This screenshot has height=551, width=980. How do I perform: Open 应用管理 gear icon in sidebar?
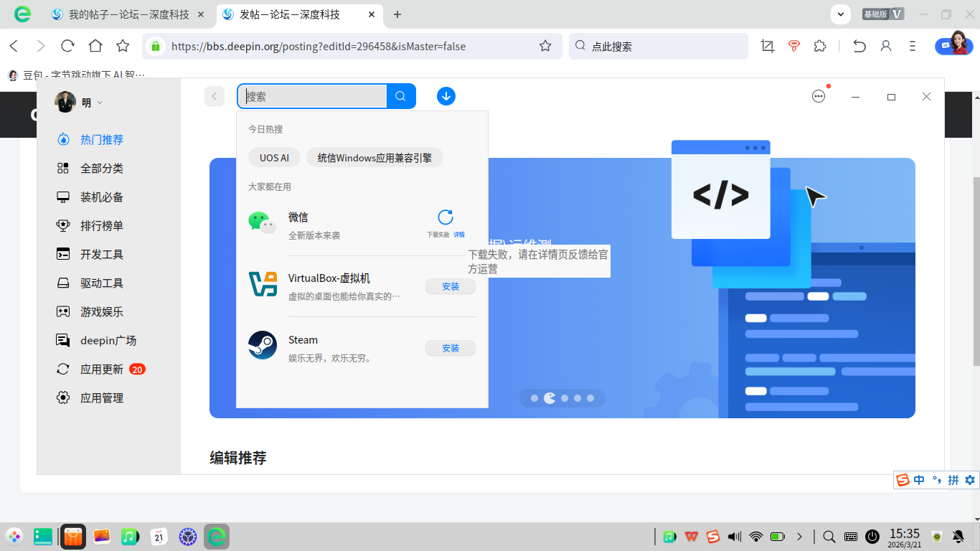click(63, 397)
